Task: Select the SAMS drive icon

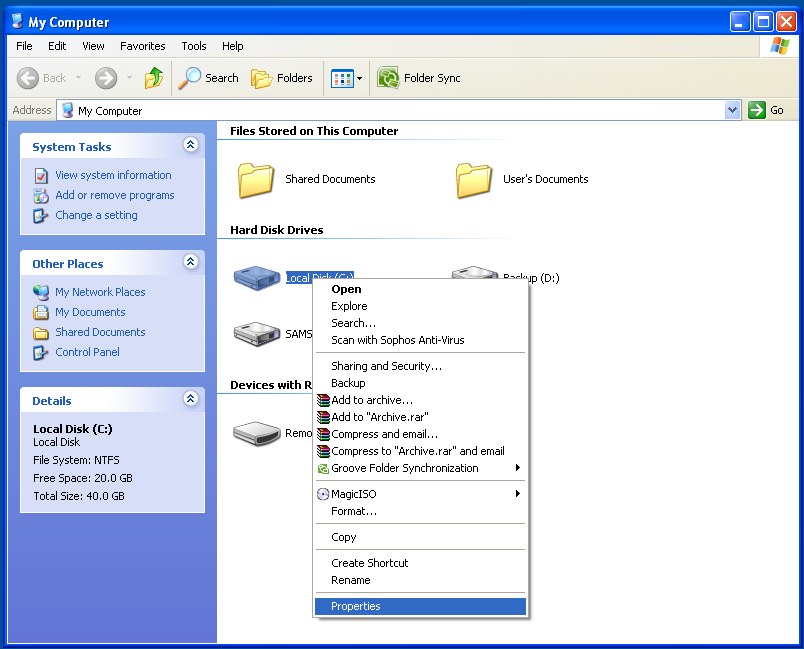Action: pos(256,334)
